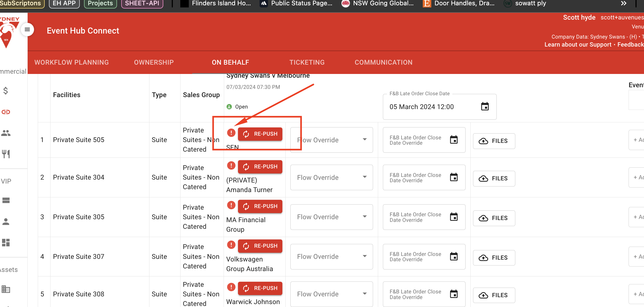Click calendar icon for Private Suite 305 override
The height and width of the screenshot is (307, 644).
point(454,217)
